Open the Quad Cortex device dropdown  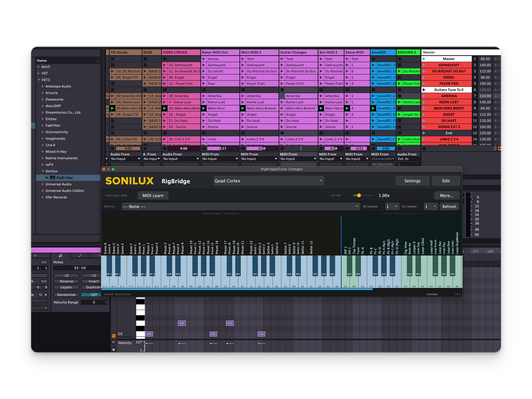(269, 181)
